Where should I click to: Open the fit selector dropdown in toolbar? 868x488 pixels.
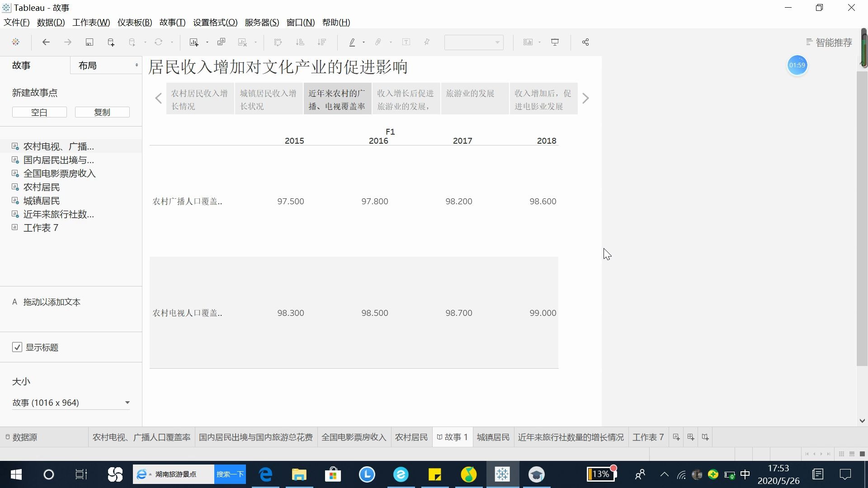click(x=474, y=42)
